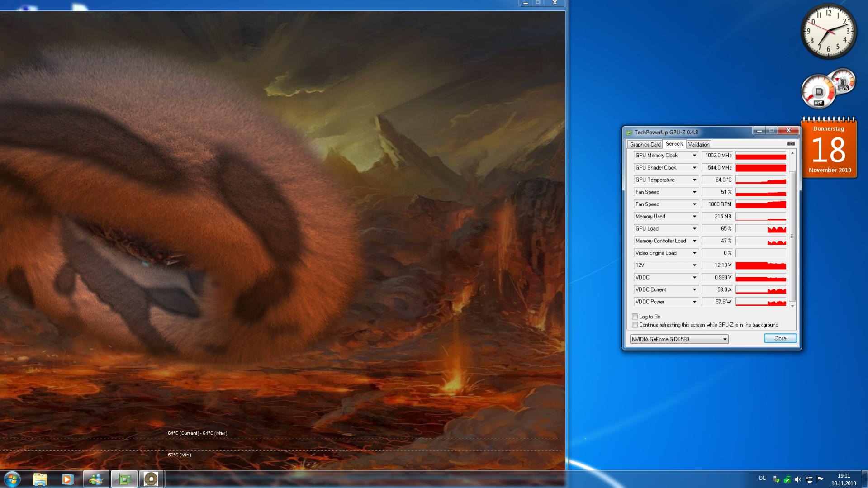The height and width of the screenshot is (488, 868).
Task: Switch to the Validation tab
Action: pos(699,145)
